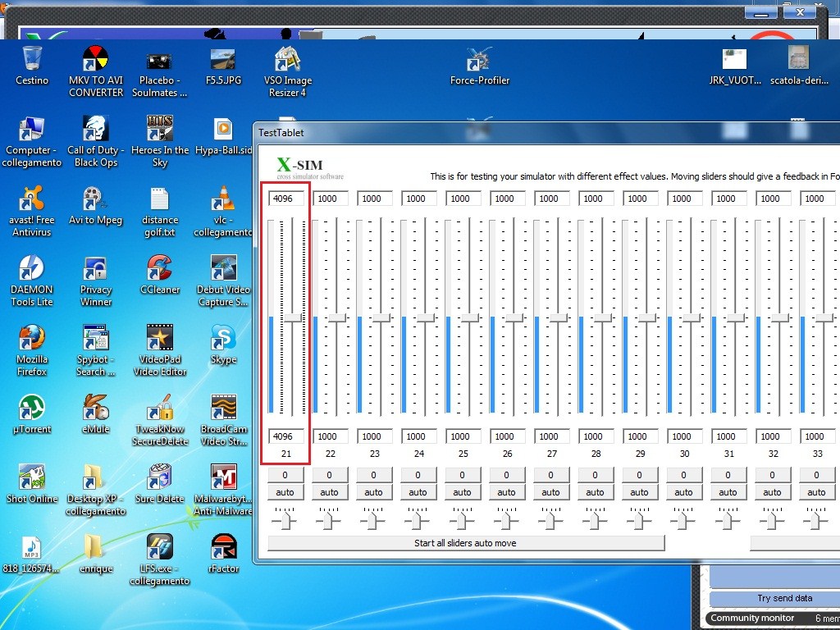The image size is (840, 630).
Task: Select the MKV TO AVI CONVERTER shortcut
Action: pyautogui.click(x=95, y=58)
